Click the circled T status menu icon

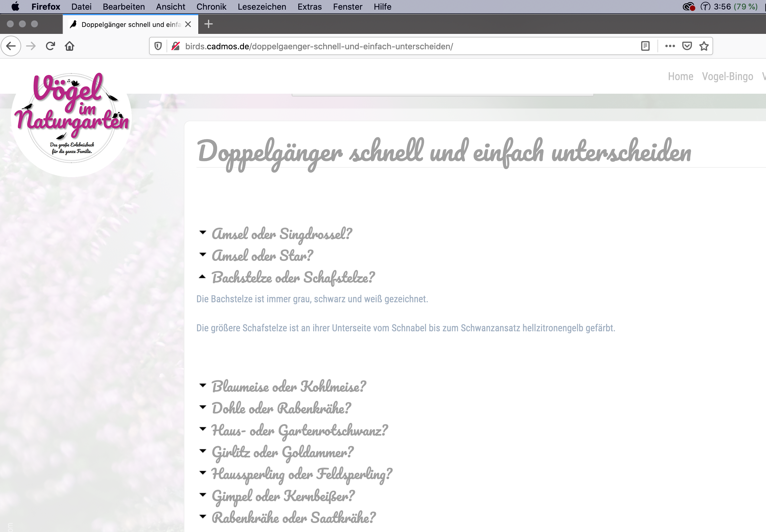point(705,7)
